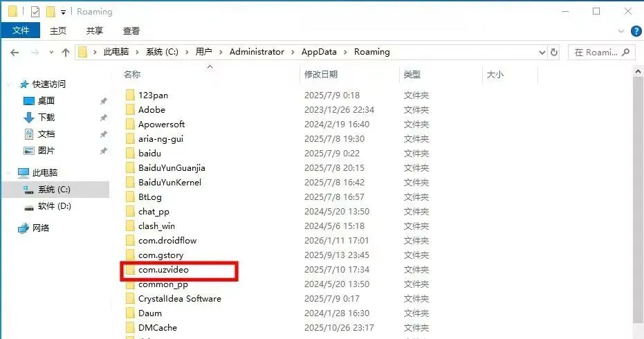Select 网络 in navigation pane
The image size is (644, 339).
pyautogui.click(x=41, y=228)
